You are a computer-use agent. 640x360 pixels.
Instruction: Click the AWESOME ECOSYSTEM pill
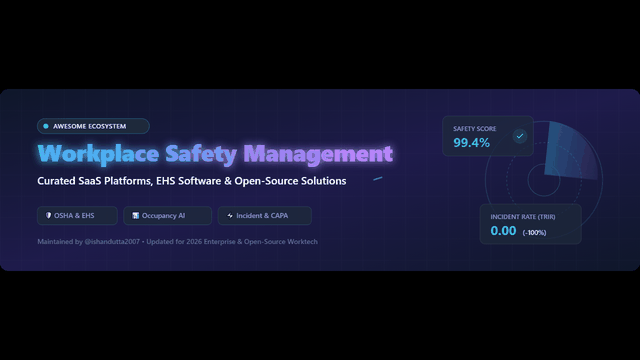tap(93, 126)
